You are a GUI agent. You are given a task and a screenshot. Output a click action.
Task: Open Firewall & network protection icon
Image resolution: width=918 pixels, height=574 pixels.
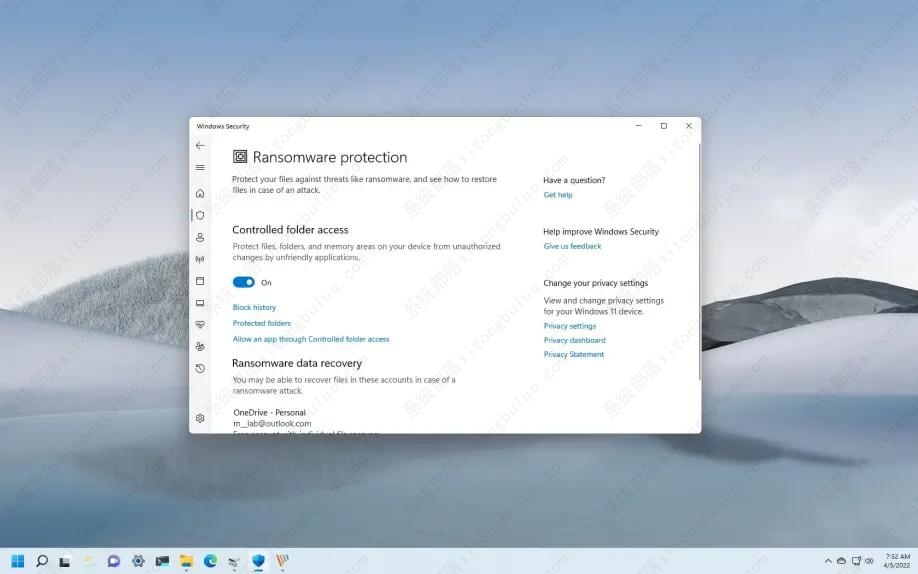pos(200,259)
